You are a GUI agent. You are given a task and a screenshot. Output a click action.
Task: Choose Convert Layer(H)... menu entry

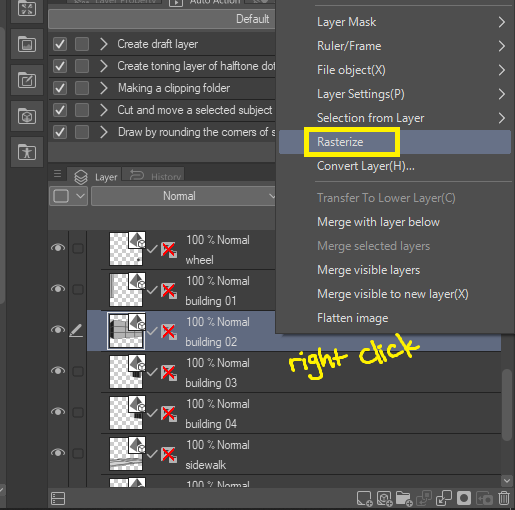[x=395, y=166]
